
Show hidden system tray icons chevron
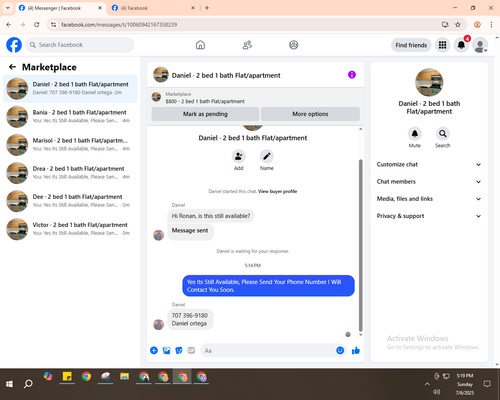(427, 384)
